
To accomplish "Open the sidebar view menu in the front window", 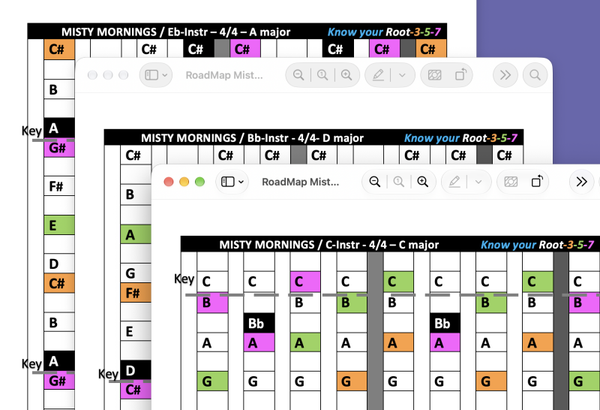I will 241,182.
